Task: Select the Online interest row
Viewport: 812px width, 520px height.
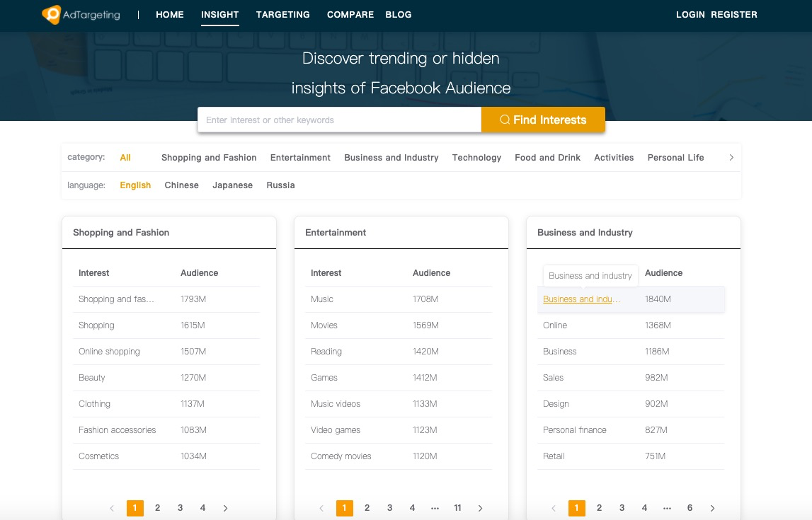Action: 631,325
